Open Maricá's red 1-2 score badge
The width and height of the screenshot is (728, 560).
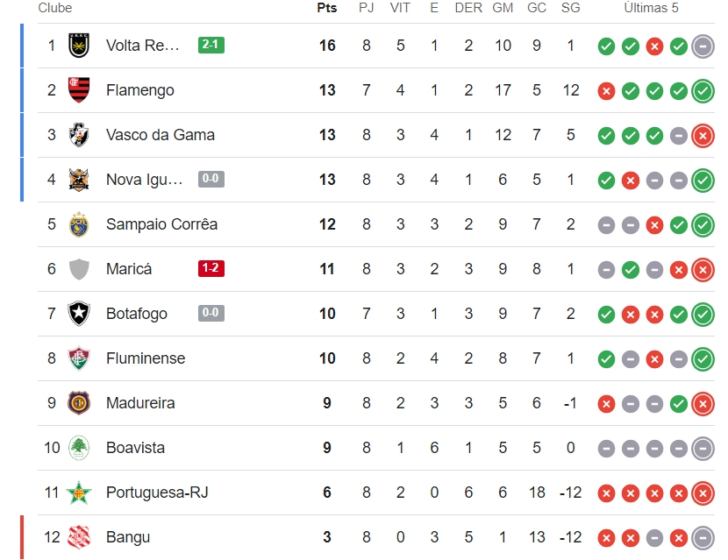pos(211,268)
